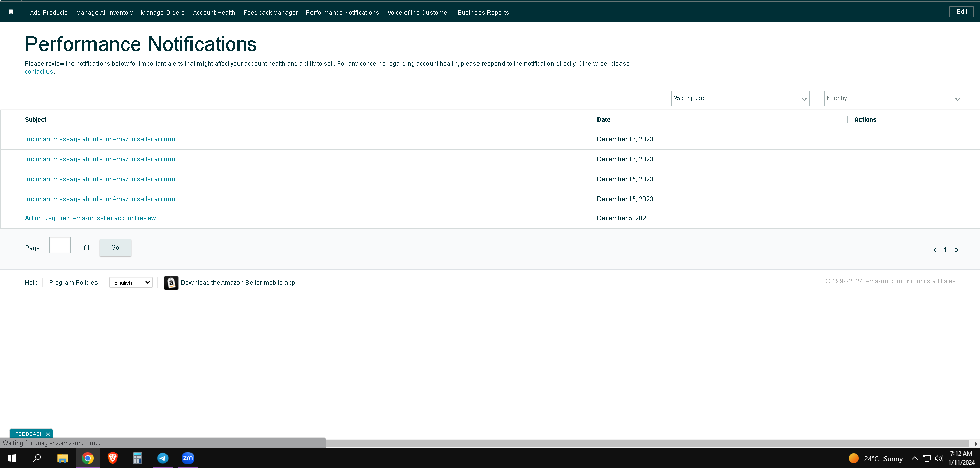The width and height of the screenshot is (980, 468).
Task: Select Performance Notifications in top nav
Action: click(x=342, y=13)
